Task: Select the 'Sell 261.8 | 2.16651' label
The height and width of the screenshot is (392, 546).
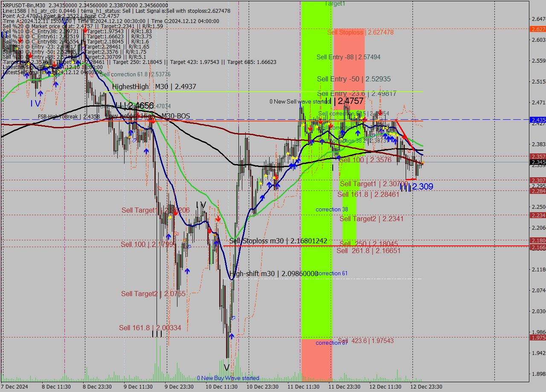Action: 369,251
